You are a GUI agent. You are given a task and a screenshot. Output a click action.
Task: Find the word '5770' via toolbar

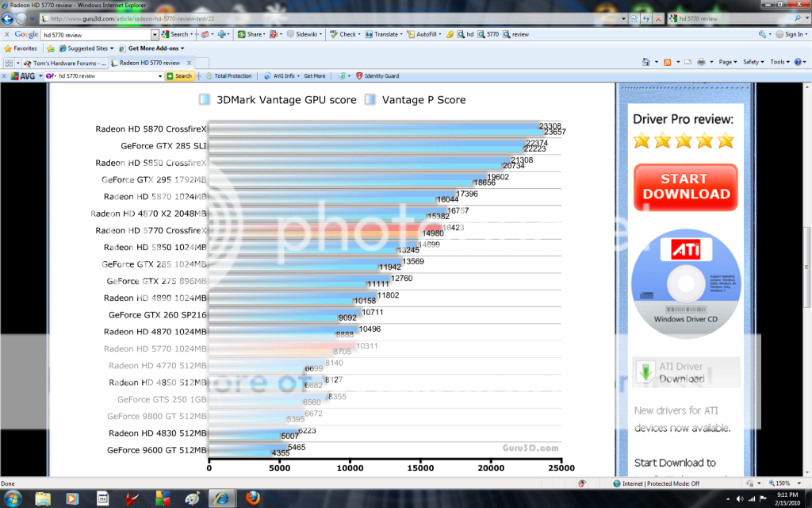coord(488,34)
